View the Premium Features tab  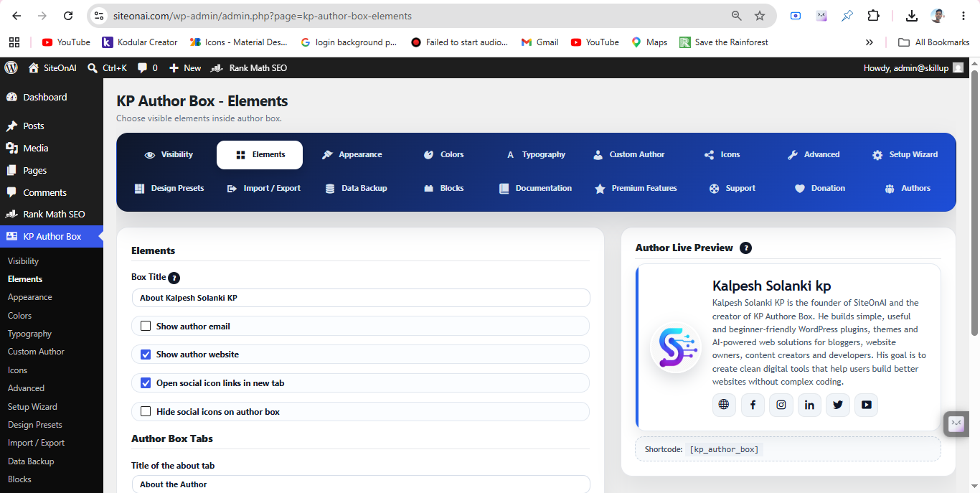[636, 188]
